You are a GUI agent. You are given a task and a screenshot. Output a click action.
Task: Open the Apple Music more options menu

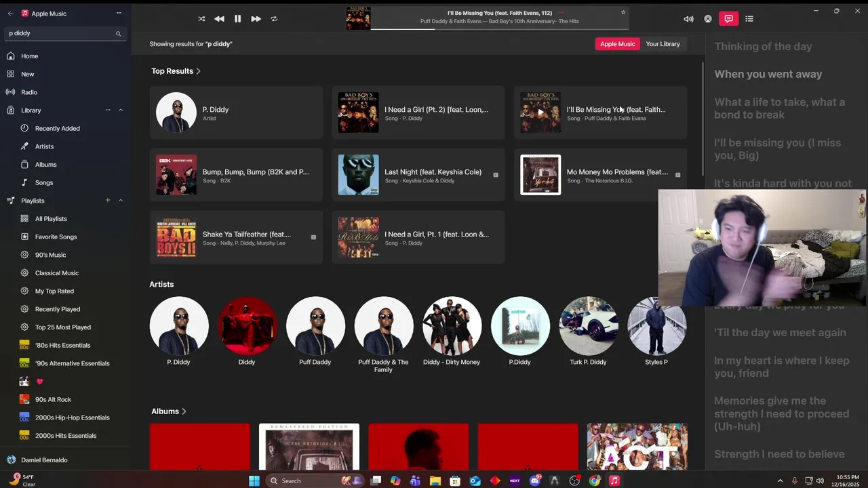point(119,13)
